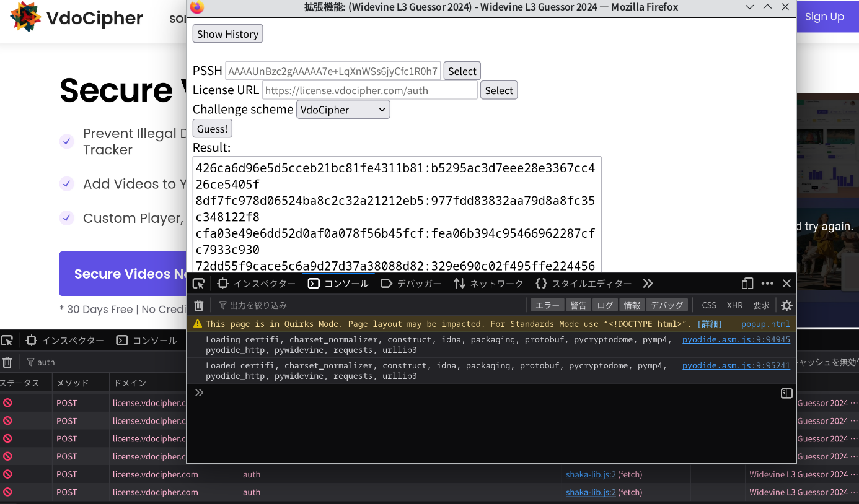
Task: Open the pyodide.asm.js:9:95241 source link
Action: pyautogui.click(x=736, y=365)
